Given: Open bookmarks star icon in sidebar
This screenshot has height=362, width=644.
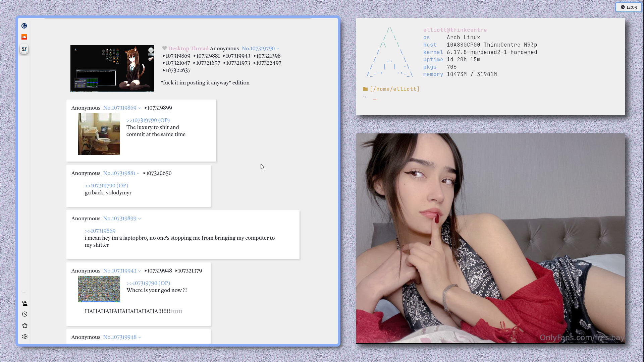Looking at the screenshot, I should coord(25,325).
